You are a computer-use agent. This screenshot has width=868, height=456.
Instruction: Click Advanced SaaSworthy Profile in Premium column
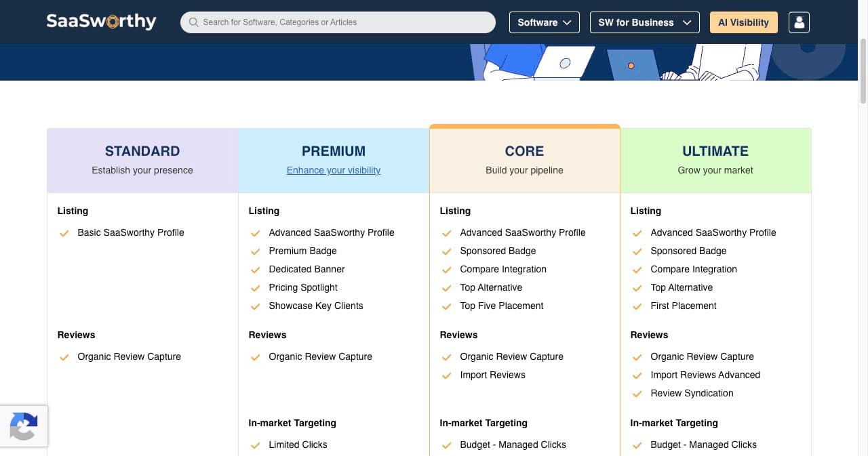[332, 232]
